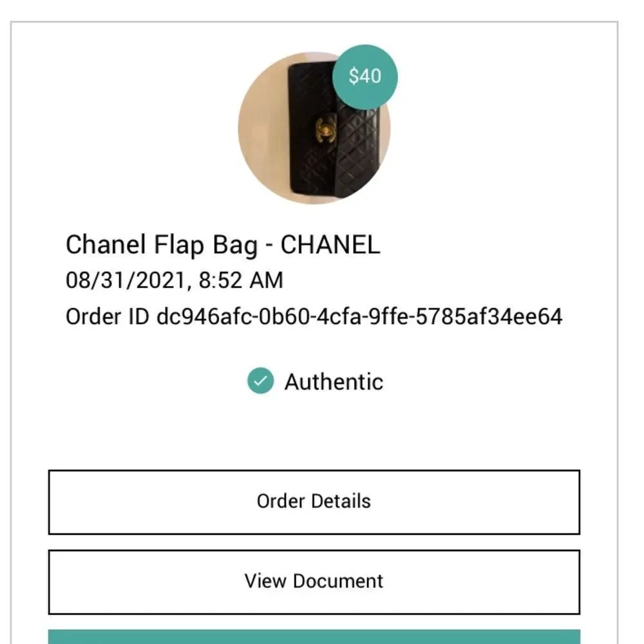
Task: Click the $40 price badge
Action: pyautogui.click(x=365, y=77)
